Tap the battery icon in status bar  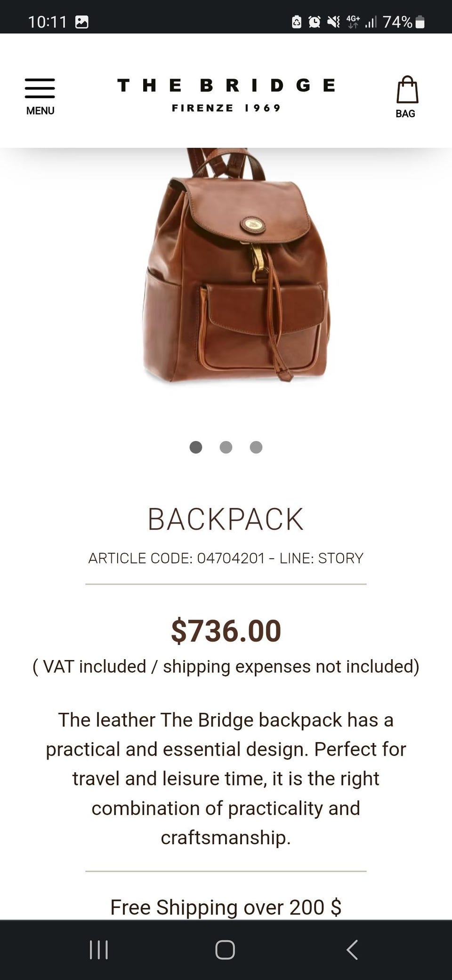[420, 22]
